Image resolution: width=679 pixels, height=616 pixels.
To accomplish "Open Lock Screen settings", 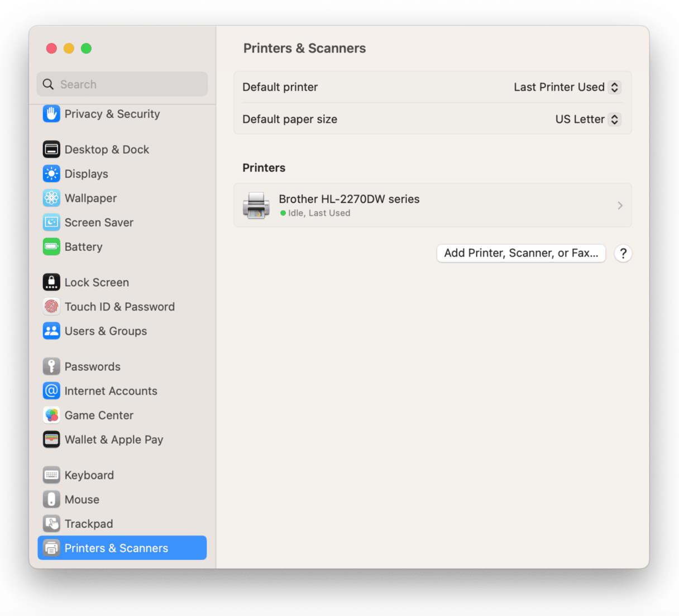I will tap(122, 283).
